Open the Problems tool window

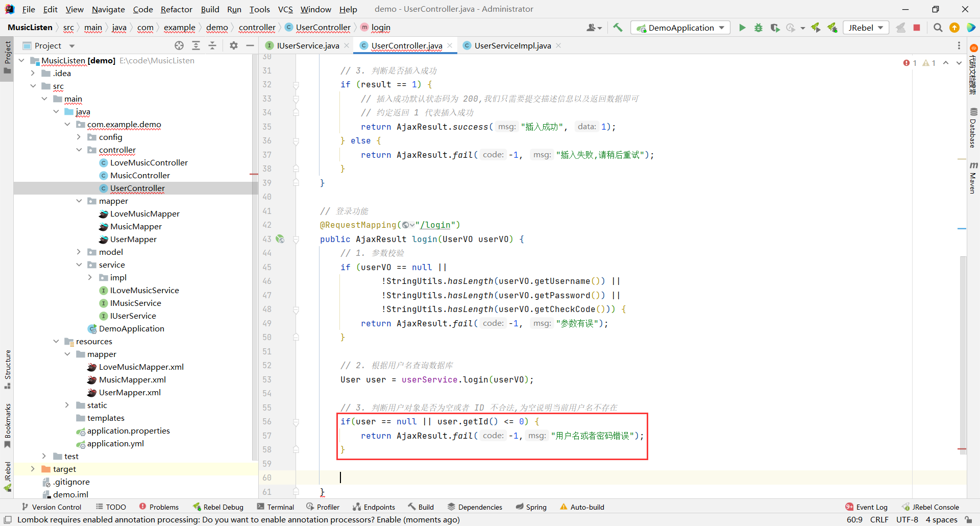click(x=159, y=507)
